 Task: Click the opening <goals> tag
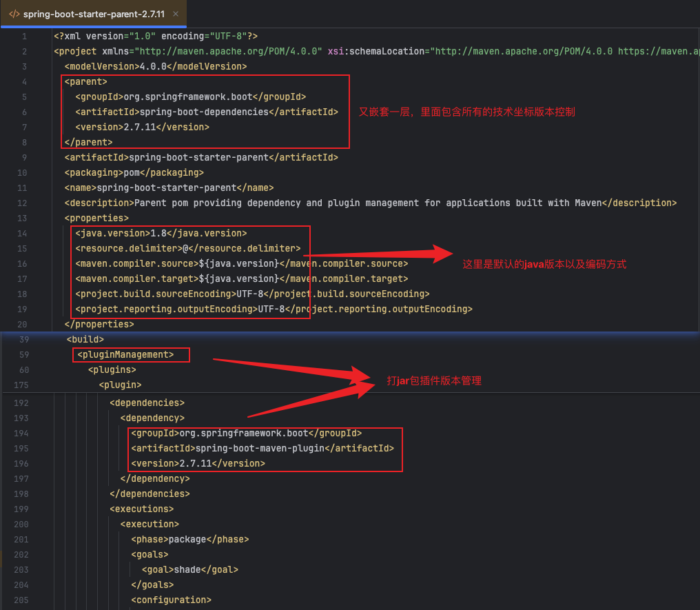[150, 555]
